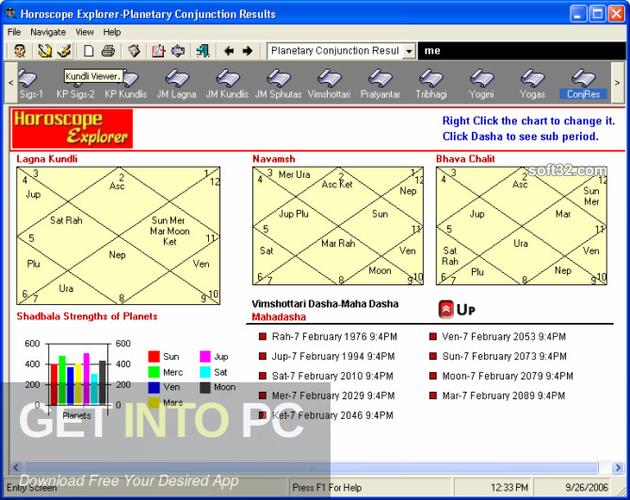Screen dimensions: 630x500
Task: Open the View menu
Action: [x=84, y=32]
